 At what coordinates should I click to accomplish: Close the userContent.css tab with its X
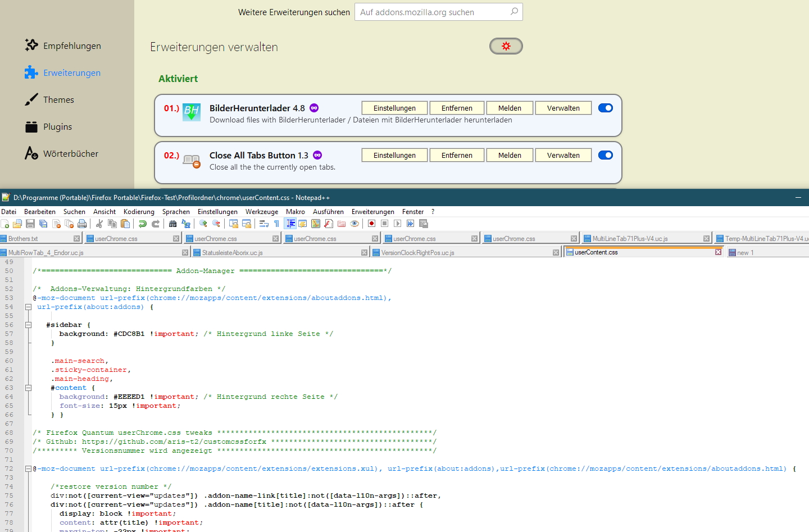click(x=718, y=252)
